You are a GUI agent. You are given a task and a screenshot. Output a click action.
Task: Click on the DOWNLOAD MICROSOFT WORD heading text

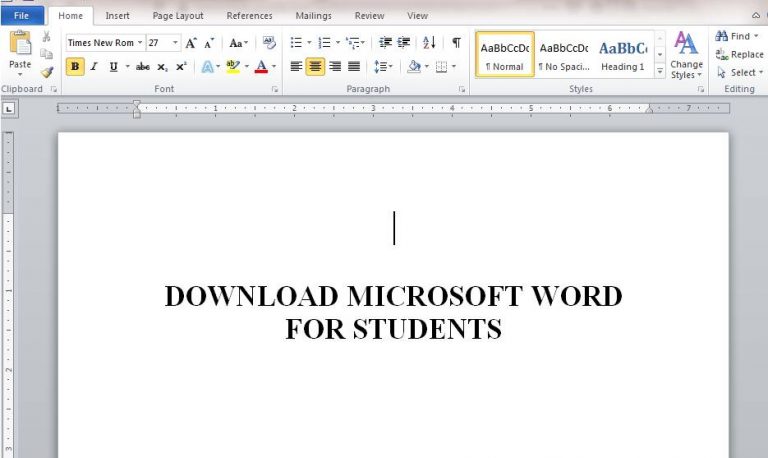point(393,296)
